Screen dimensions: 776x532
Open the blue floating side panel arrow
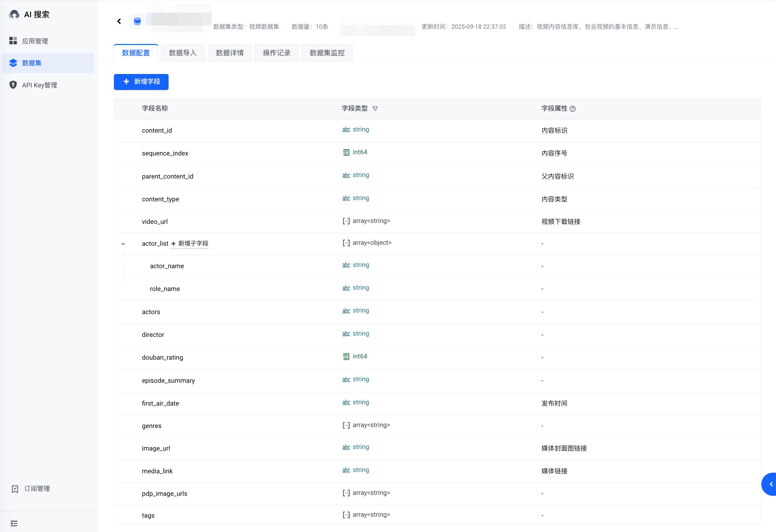(x=771, y=484)
